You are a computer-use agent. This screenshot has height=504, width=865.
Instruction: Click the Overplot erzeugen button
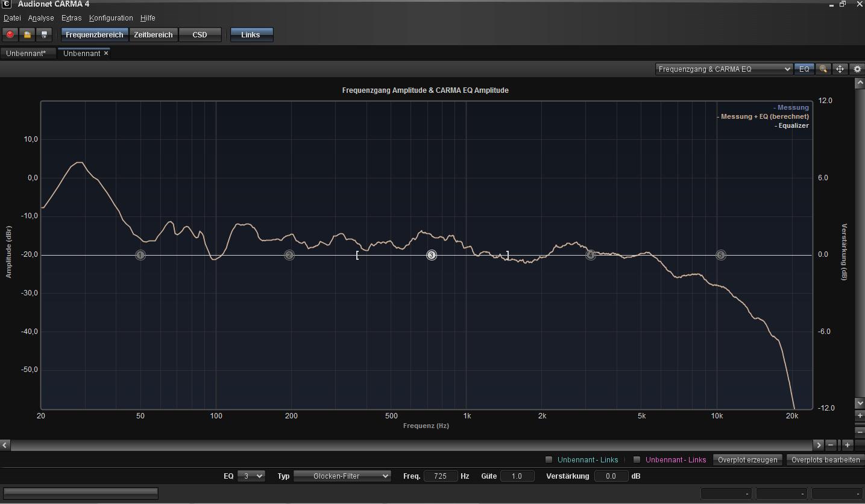[x=747, y=460]
